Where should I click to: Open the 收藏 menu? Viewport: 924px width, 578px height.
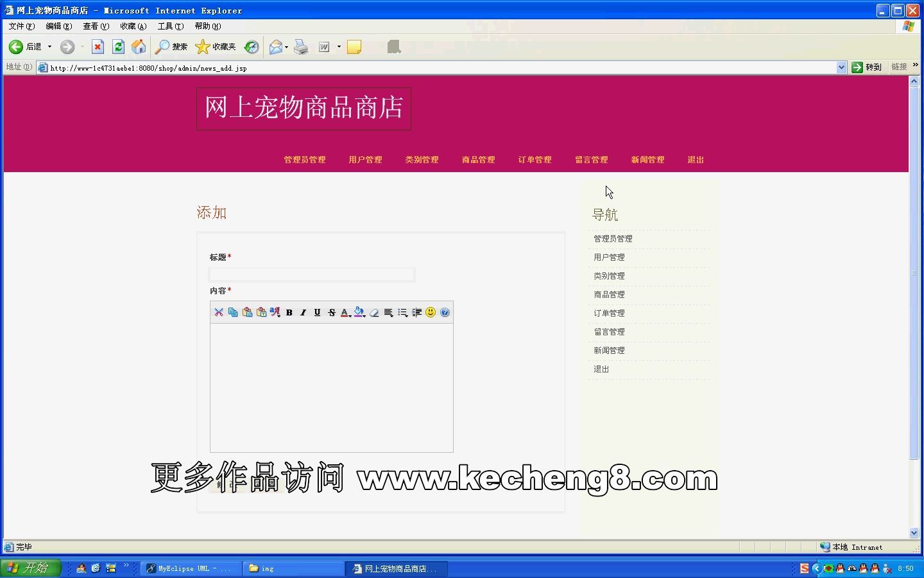tap(133, 26)
